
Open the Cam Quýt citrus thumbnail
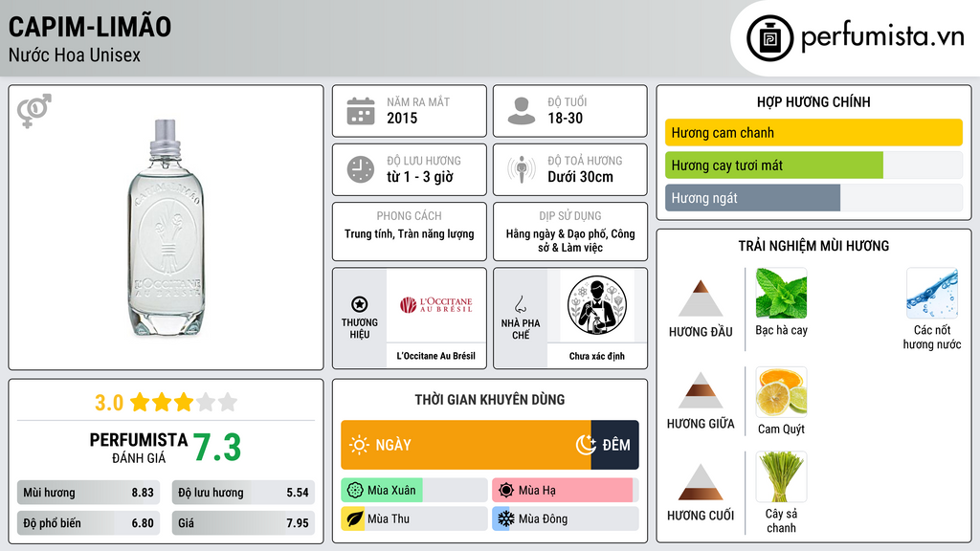point(781,392)
